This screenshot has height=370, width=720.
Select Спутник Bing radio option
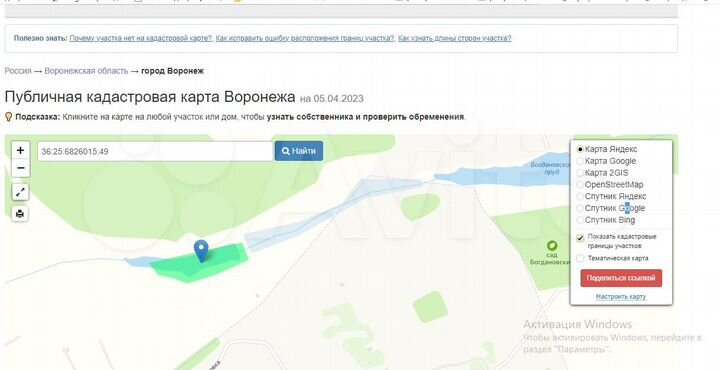coord(580,220)
